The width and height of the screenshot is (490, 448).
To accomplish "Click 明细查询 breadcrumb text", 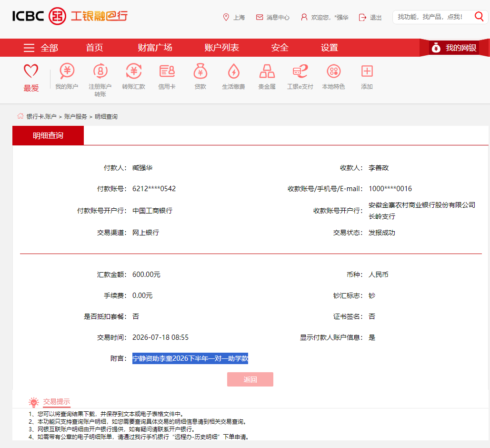I will [106, 116].
